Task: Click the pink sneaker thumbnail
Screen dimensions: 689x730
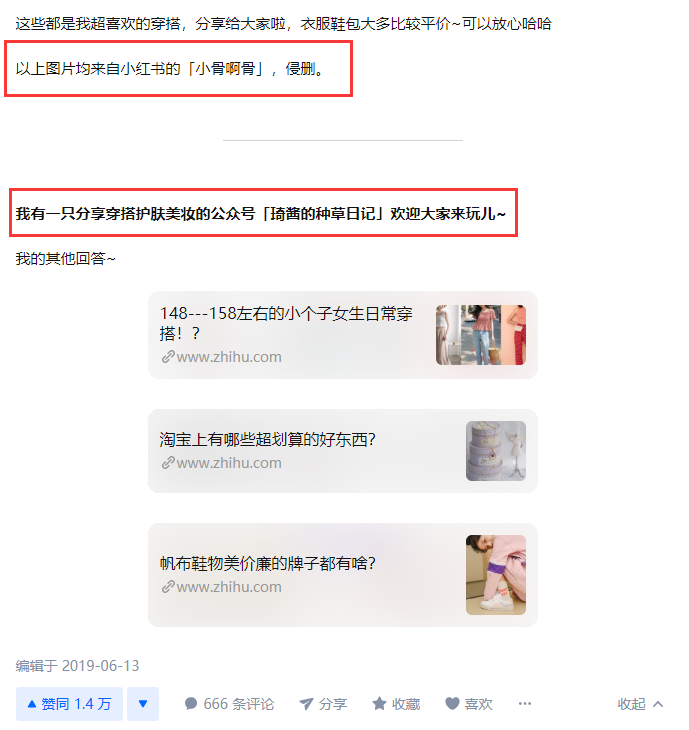Action: pos(496,575)
